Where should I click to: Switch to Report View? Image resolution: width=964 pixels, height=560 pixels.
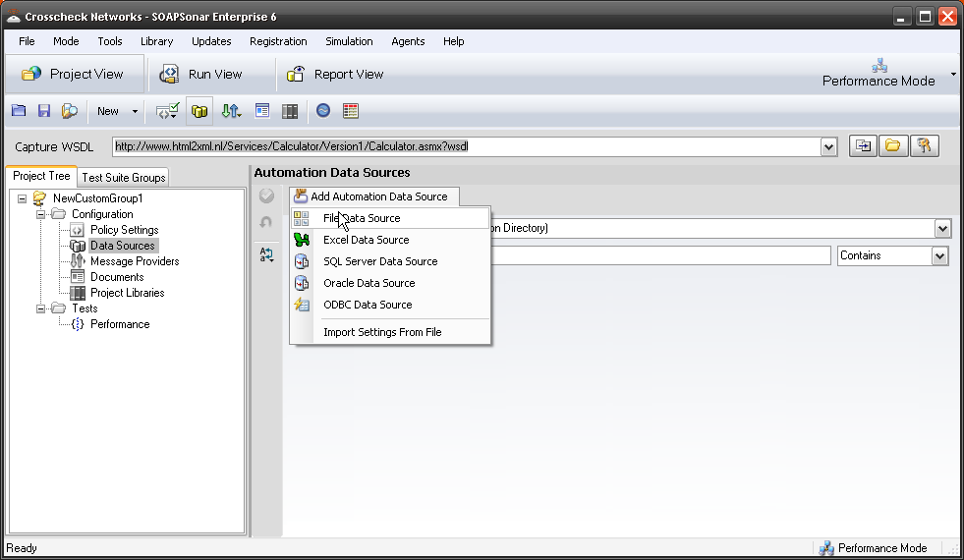(x=336, y=75)
